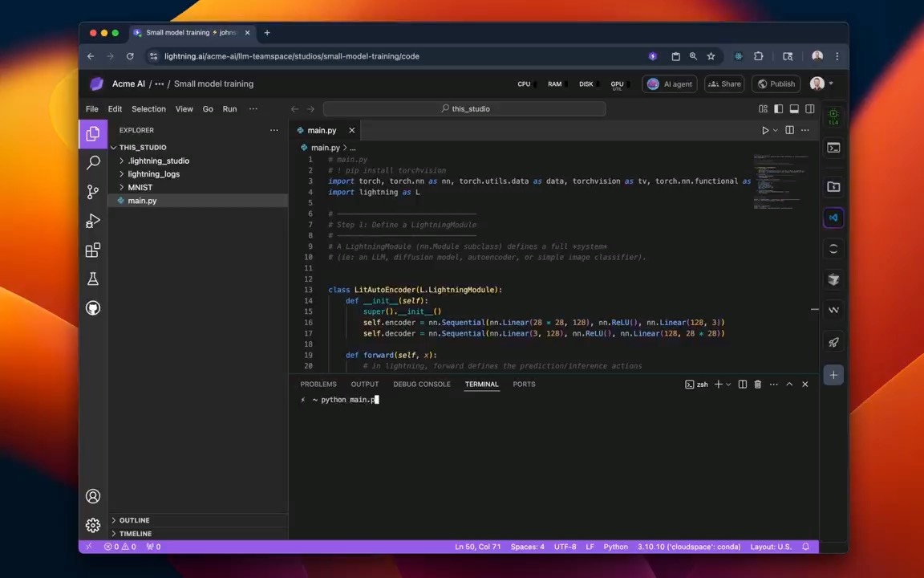Open the Accounts icon in activity bar
The image size is (924, 578).
tap(92, 496)
